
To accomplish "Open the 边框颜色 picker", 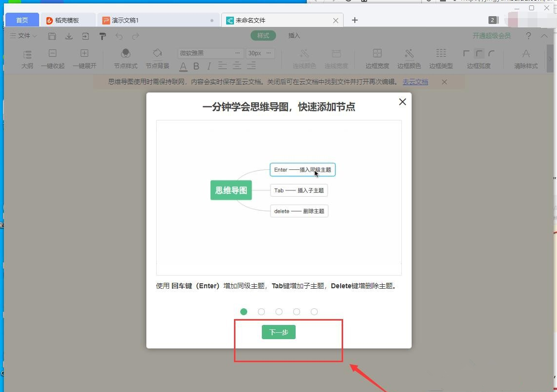I will (409, 59).
